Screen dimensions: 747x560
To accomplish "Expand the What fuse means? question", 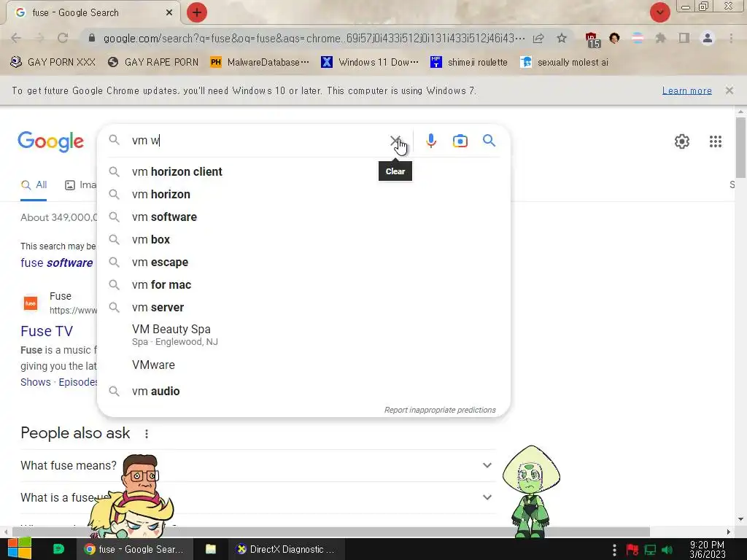I will point(258,465).
